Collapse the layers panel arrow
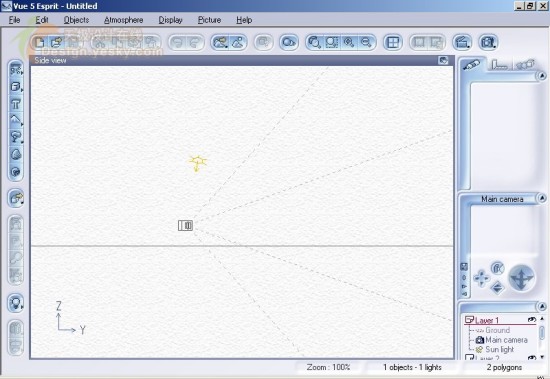The image size is (550, 379). click(x=542, y=306)
